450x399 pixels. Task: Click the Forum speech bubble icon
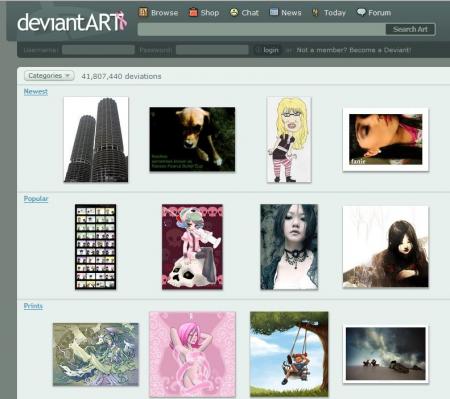[x=361, y=12]
